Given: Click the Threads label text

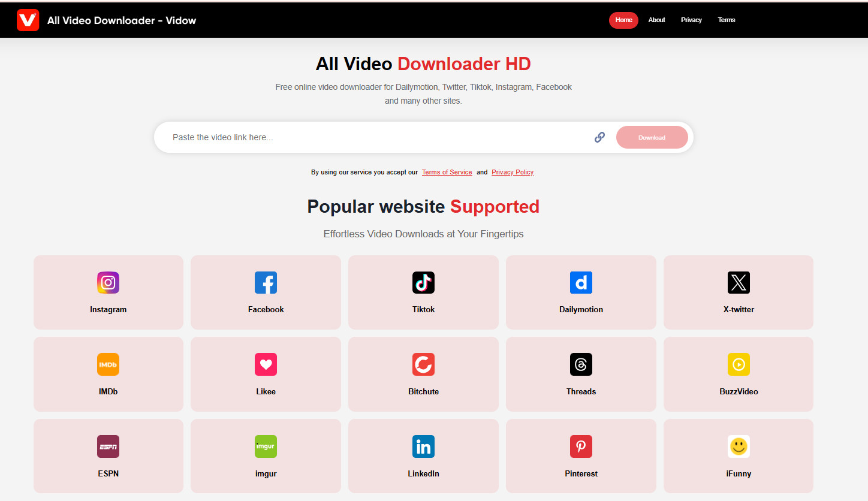Looking at the screenshot, I should [581, 391].
